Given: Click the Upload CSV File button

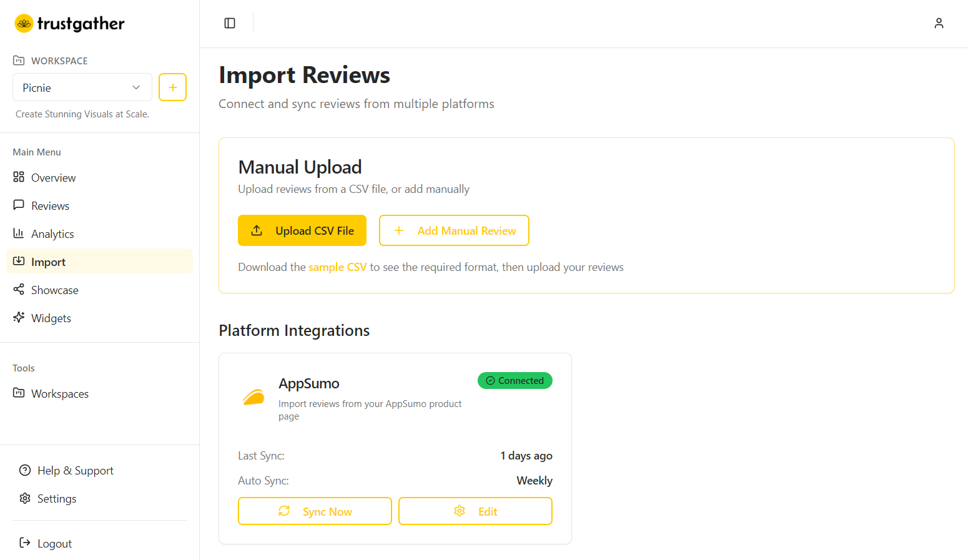Looking at the screenshot, I should pyautogui.click(x=302, y=230).
